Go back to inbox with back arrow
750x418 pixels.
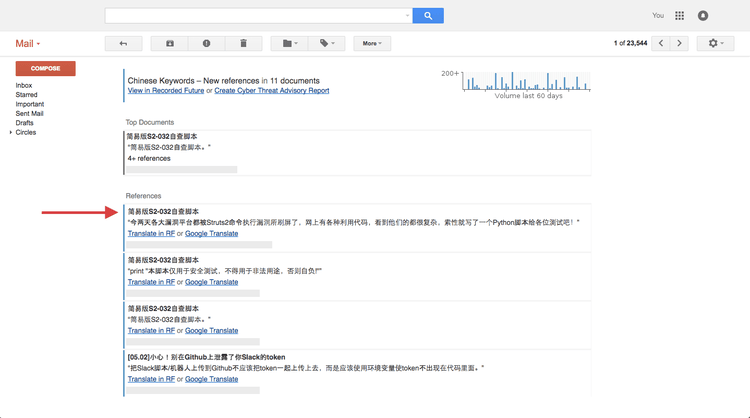pyautogui.click(x=123, y=44)
